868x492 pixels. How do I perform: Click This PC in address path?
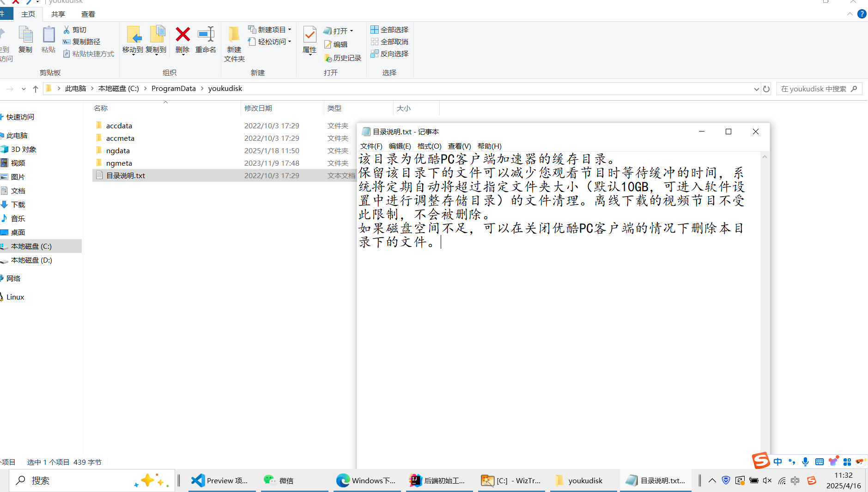click(75, 88)
